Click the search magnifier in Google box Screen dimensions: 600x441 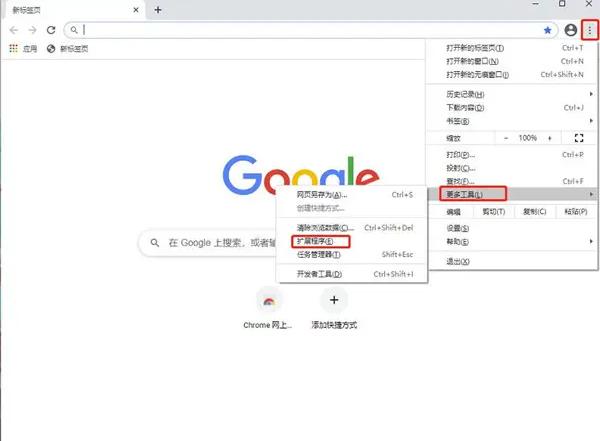click(x=155, y=243)
